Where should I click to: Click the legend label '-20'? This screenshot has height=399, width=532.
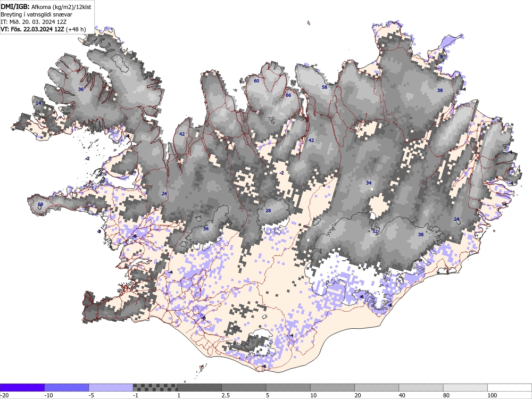[x=4, y=395]
